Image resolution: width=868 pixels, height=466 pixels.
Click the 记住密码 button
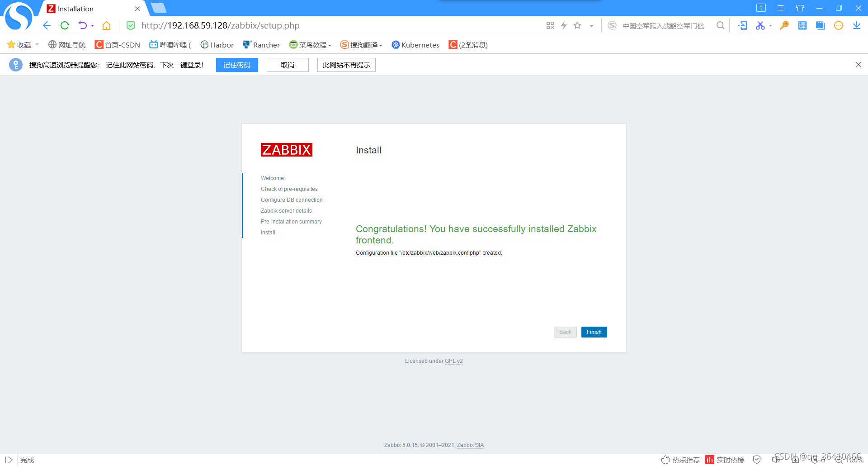point(237,65)
